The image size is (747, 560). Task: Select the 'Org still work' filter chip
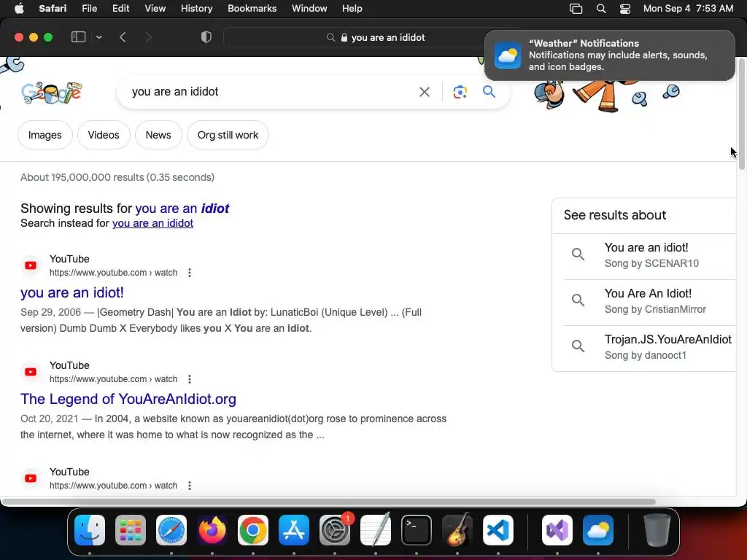pos(228,135)
